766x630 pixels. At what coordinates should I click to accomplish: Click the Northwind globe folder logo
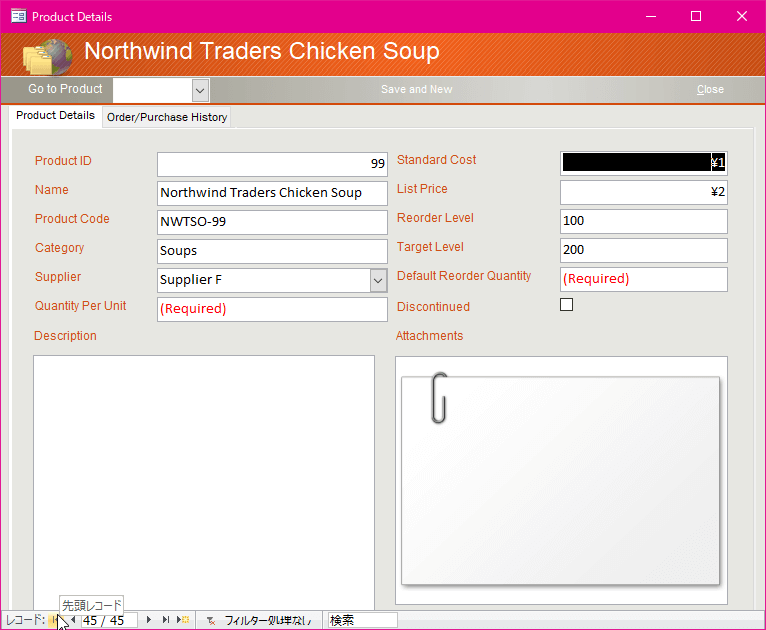pyautogui.click(x=47, y=57)
